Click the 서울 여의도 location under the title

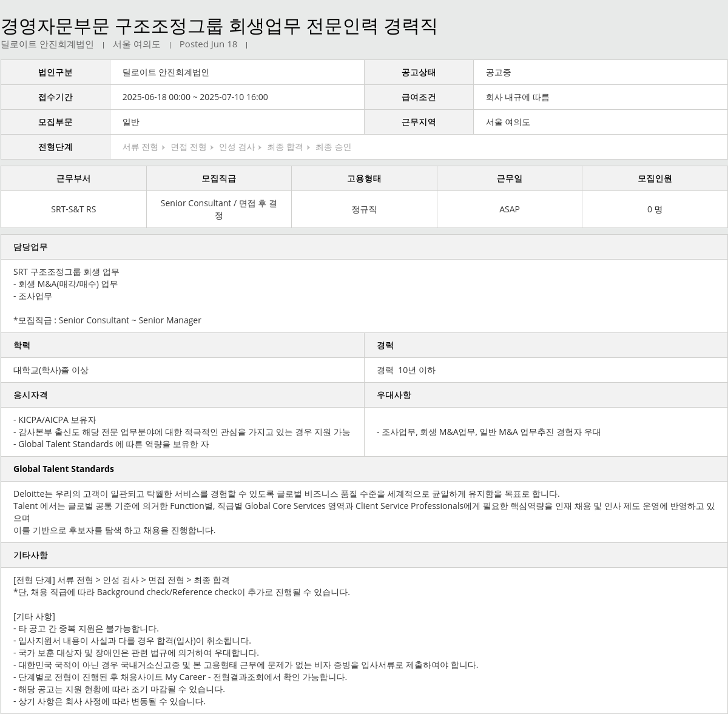coord(136,44)
